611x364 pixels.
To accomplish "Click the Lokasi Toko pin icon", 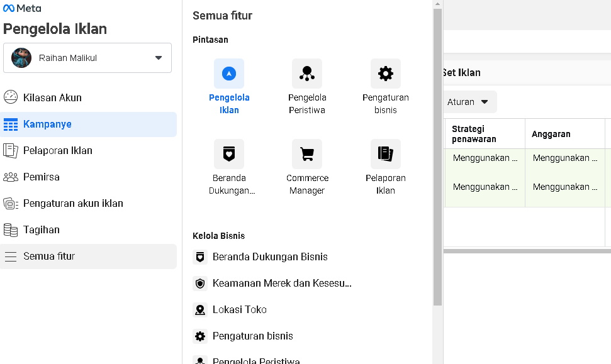I will tap(200, 310).
